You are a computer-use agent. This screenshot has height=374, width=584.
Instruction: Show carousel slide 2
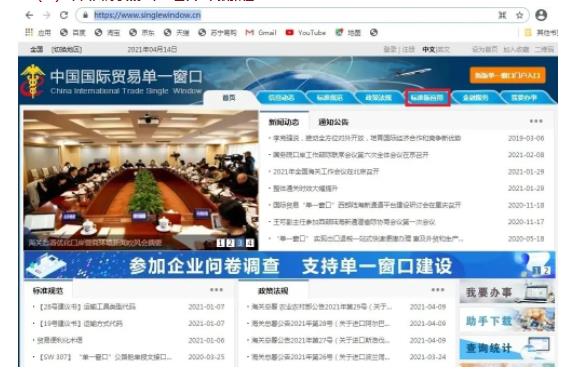pyautogui.click(x=230, y=243)
